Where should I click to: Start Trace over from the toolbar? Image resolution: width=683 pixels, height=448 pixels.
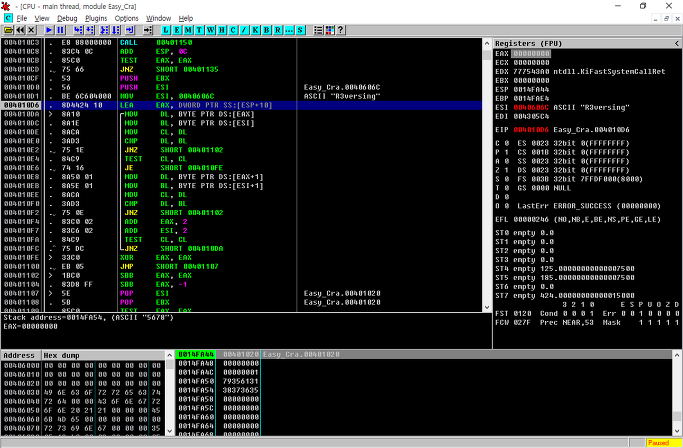pyautogui.click(x=115, y=30)
